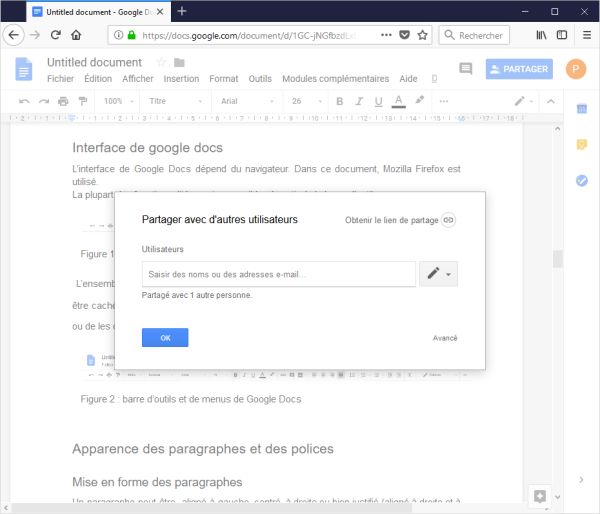
Task: Print the document via printer icon
Action: click(63, 101)
